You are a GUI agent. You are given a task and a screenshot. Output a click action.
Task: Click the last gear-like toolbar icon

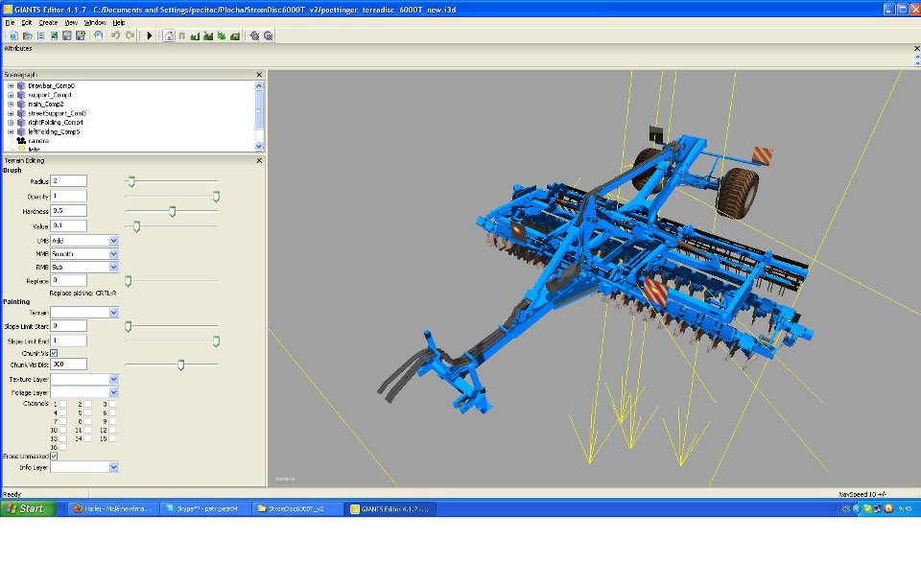tap(269, 35)
